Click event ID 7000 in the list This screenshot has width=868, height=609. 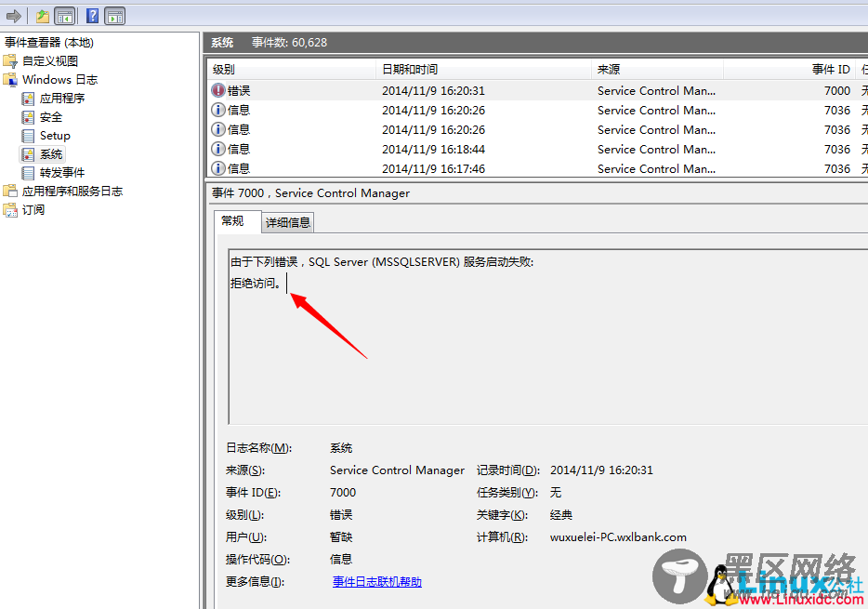(x=837, y=90)
